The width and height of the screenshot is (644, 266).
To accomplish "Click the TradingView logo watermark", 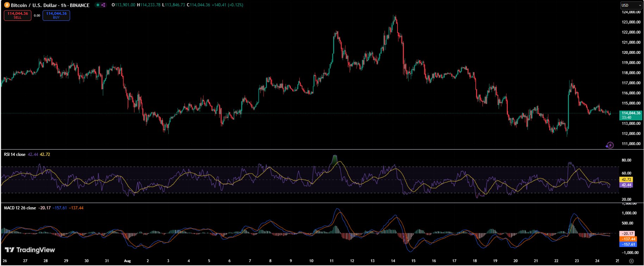I will [x=30, y=250].
